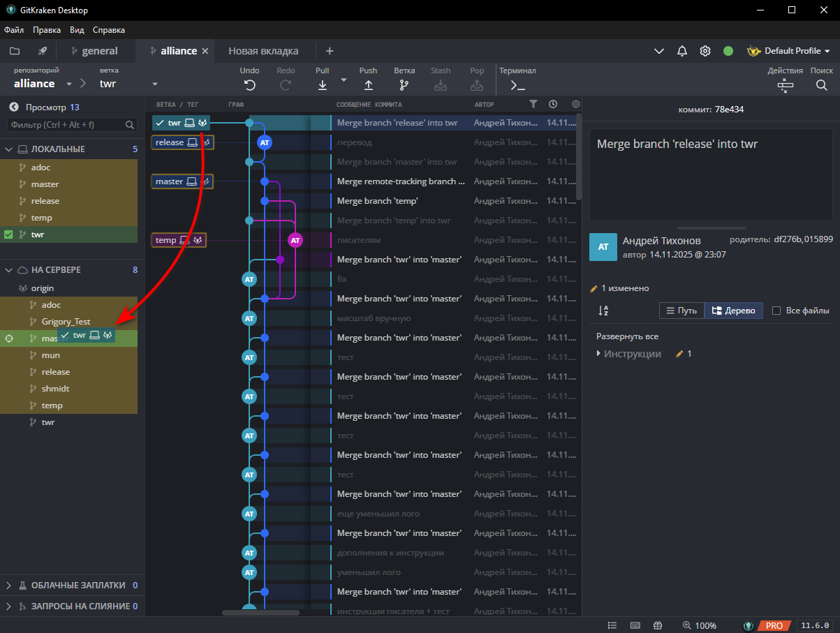Screen dimensions: 840x633
Task: Push commits using the Push icon
Action: [x=368, y=84]
